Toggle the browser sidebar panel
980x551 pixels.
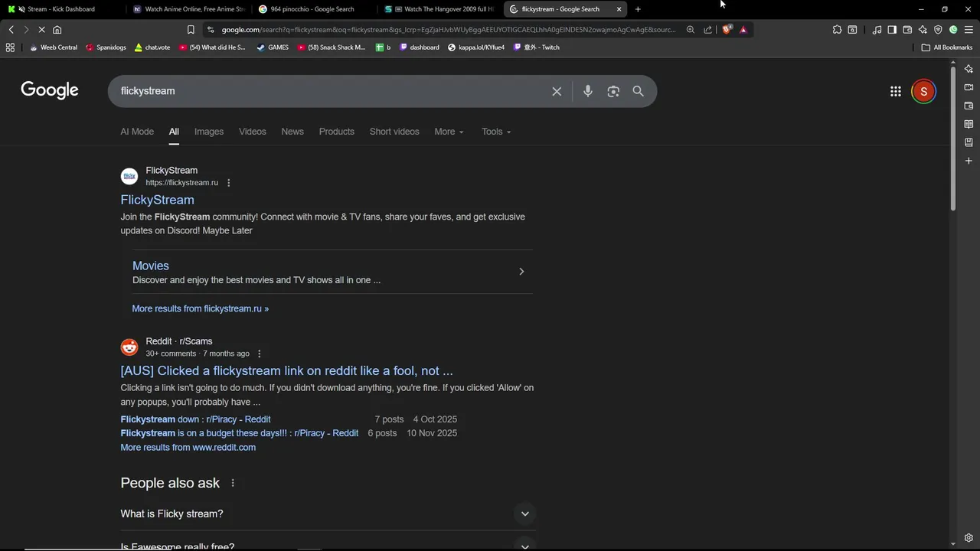892,30
